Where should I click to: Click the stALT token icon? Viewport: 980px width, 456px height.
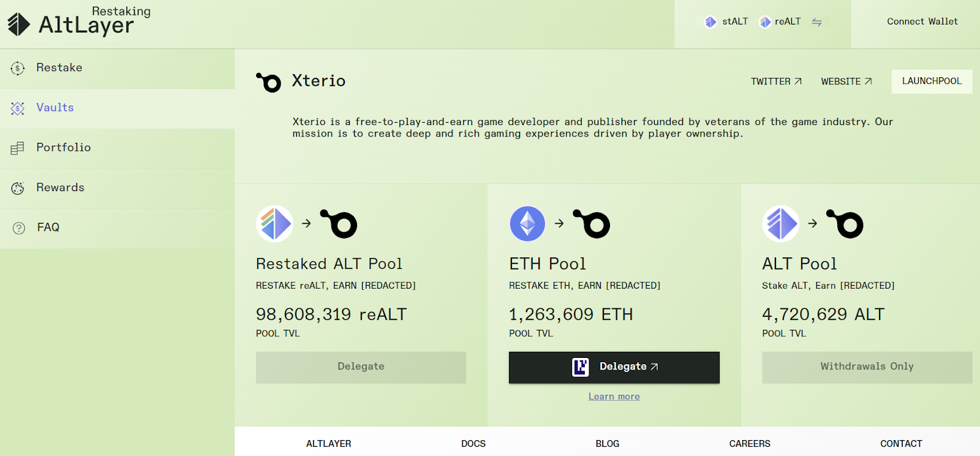(710, 22)
